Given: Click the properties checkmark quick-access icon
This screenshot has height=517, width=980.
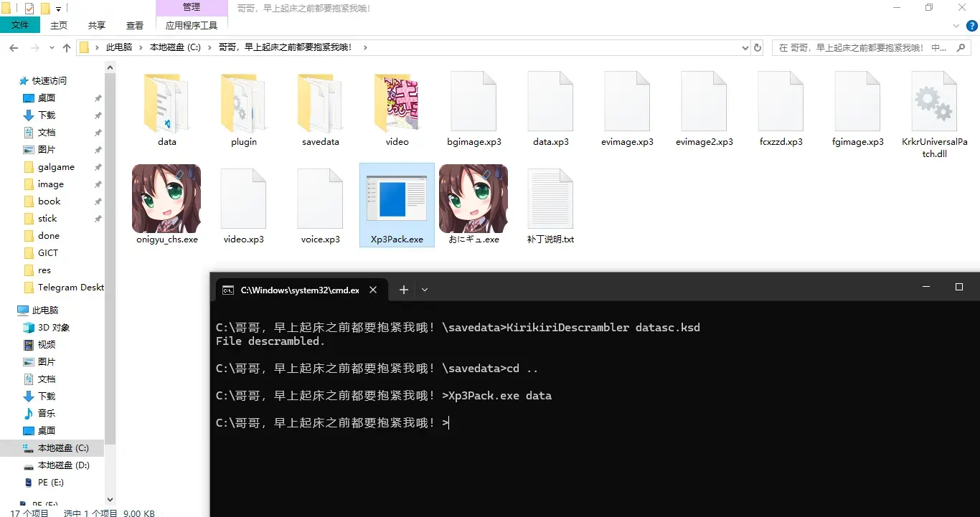Looking at the screenshot, I should (29, 9).
